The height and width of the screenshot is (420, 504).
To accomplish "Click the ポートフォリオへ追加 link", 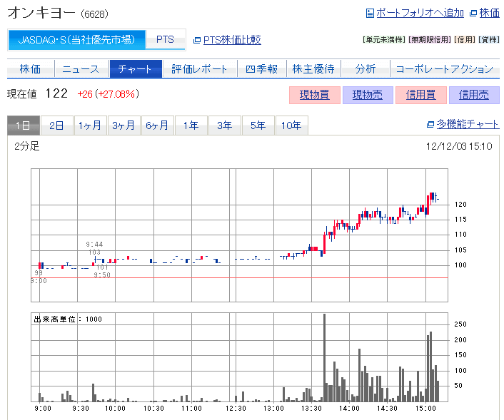I will click(x=420, y=13).
